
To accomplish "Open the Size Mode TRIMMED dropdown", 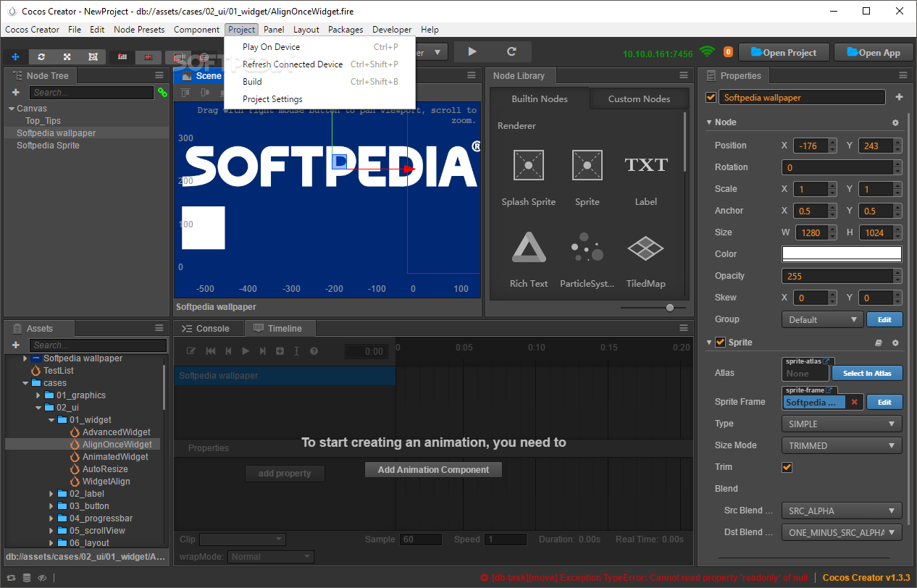I will tap(842, 445).
